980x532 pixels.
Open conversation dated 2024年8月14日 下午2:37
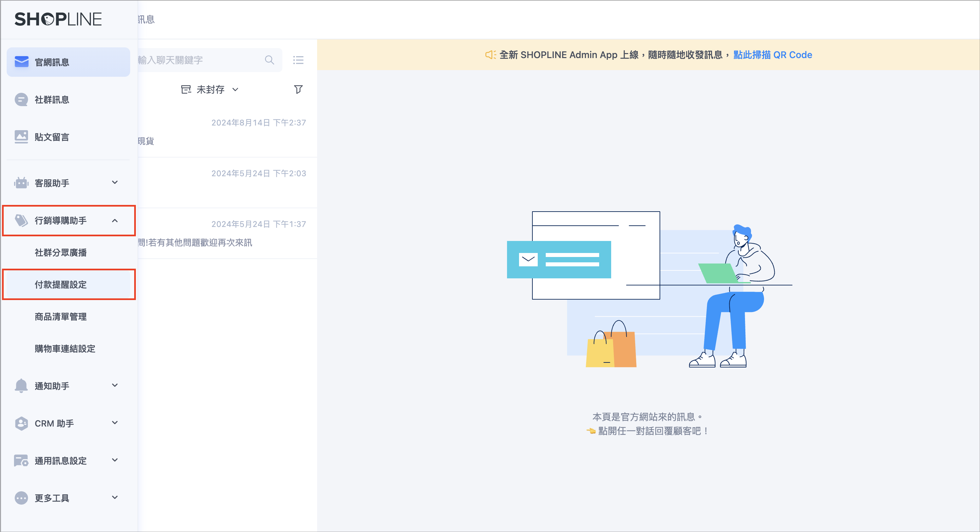point(227,132)
